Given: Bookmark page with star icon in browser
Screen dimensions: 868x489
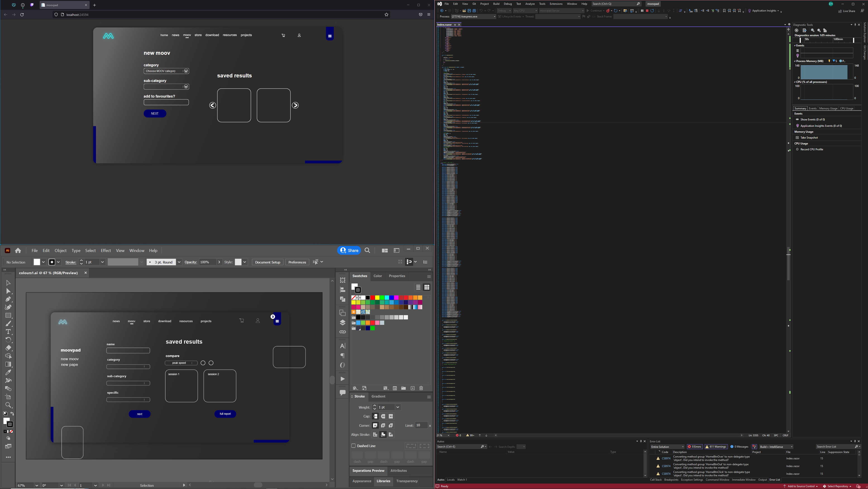Looking at the screenshot, I should click(x=386, y=15).
